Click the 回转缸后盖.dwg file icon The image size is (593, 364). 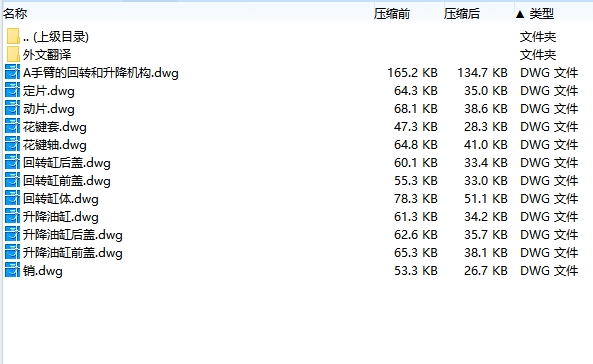point(12,162)
